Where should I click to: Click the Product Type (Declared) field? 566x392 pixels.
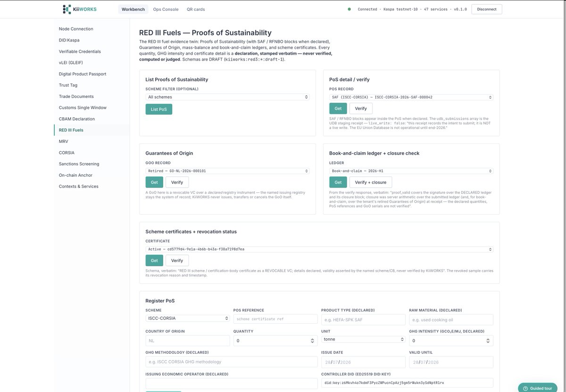363,320
